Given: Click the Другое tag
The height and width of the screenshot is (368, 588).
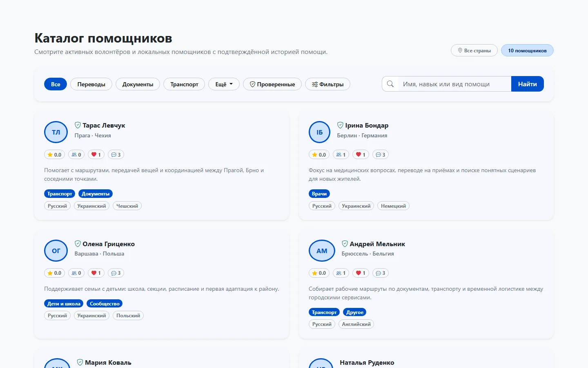Looking at the screenshot, I should 355,312.
